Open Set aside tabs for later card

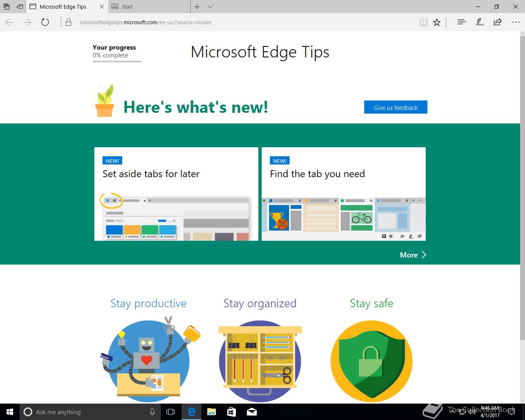(x=176, y=194)
